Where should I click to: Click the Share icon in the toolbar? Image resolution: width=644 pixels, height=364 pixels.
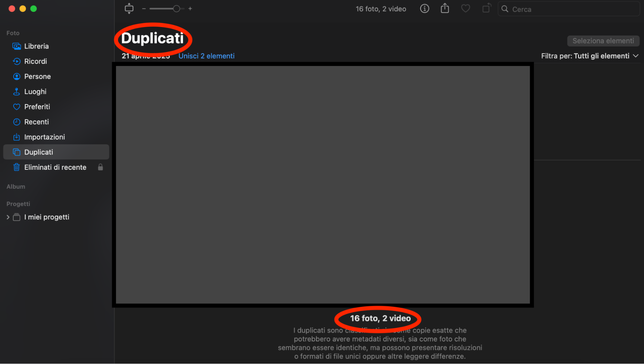click(445, 8)
